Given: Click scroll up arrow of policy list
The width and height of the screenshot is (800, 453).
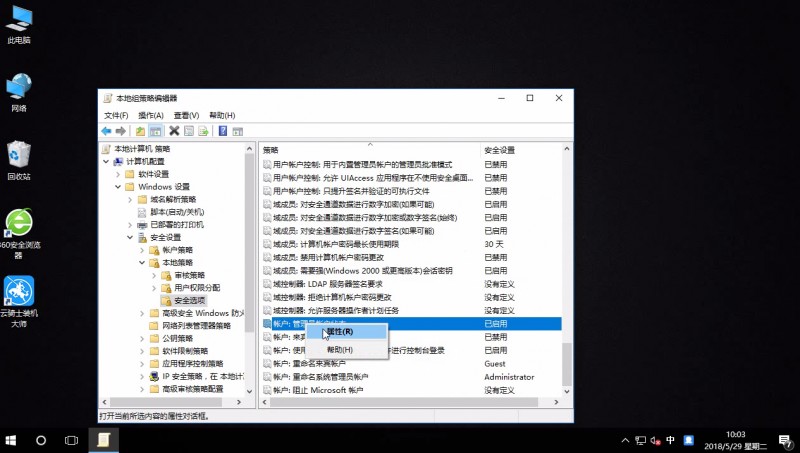Looking at the screenshot, I should [x=567, y=148].
